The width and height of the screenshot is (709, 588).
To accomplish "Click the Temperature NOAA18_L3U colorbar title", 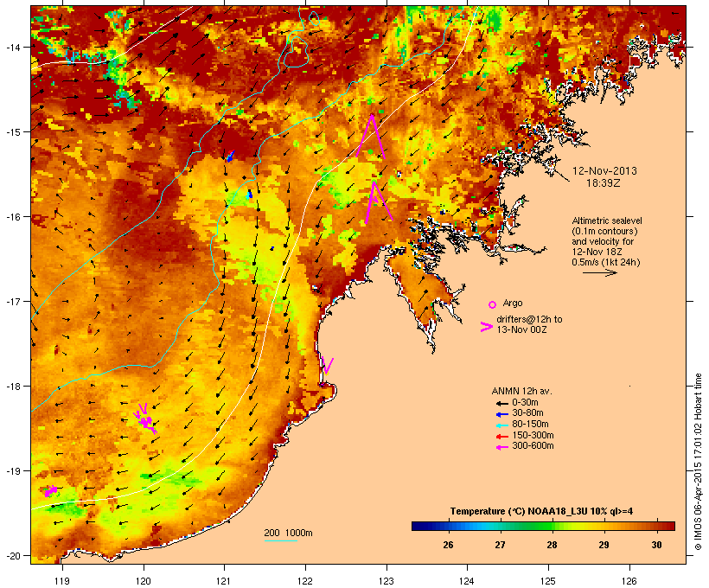I will [x=541, y=511].
